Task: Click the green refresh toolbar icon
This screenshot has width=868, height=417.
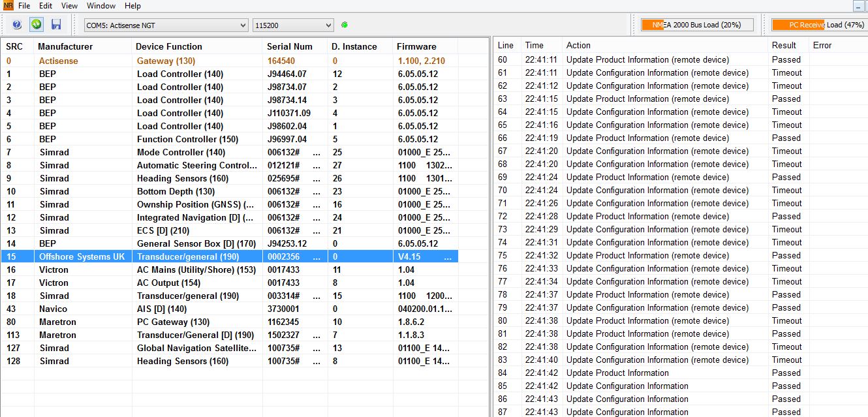Action: click(37, 25)
